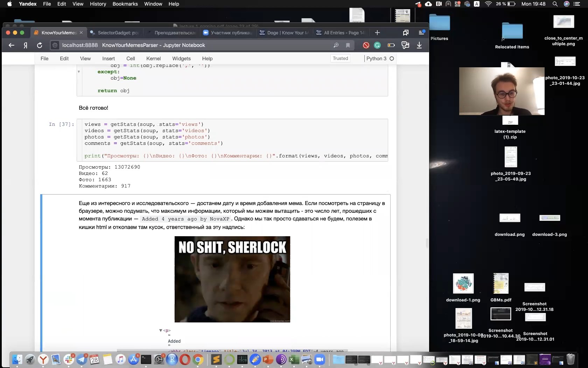Click the NO SHIT, SHERLOCK meme image
The width and height of the screenshot is (588, 368).
coord(232,279)
